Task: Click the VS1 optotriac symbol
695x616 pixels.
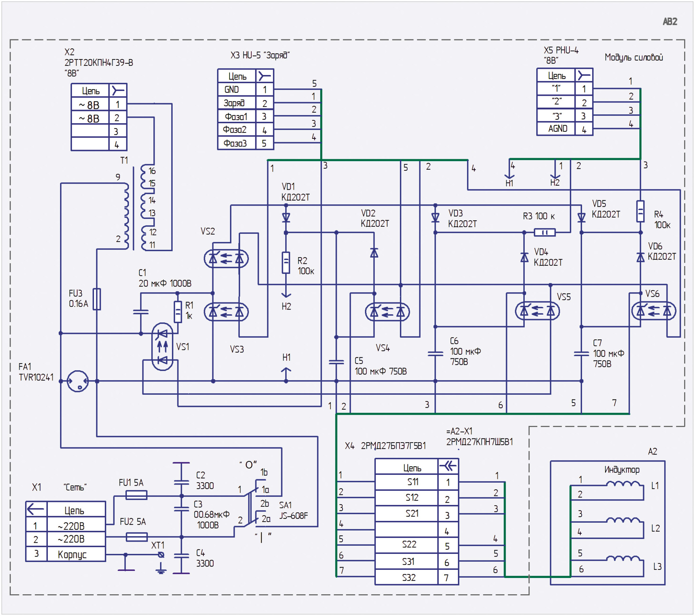Action: point(162,347)
